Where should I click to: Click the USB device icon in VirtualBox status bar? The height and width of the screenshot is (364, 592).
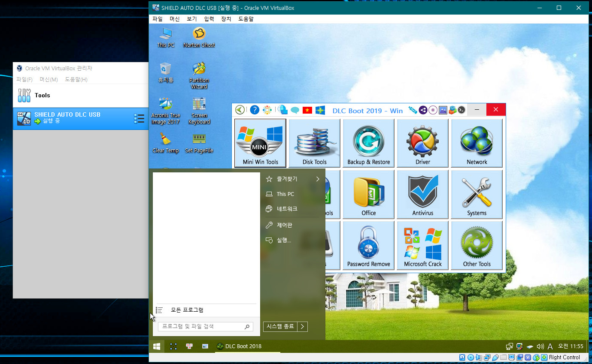(x=495, y=357)
